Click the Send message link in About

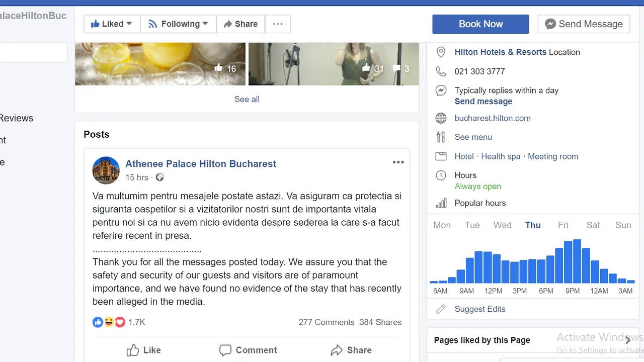point(483,101)
